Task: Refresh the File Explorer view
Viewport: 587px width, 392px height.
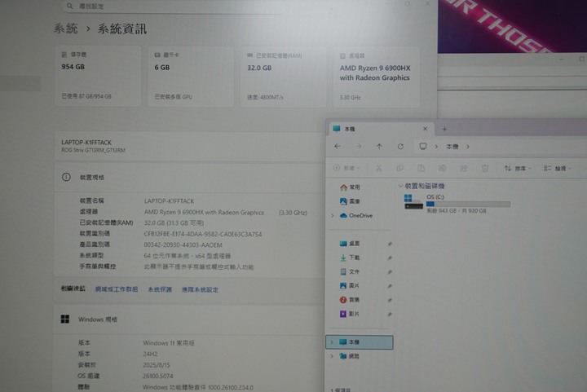Action: (400, 146)
